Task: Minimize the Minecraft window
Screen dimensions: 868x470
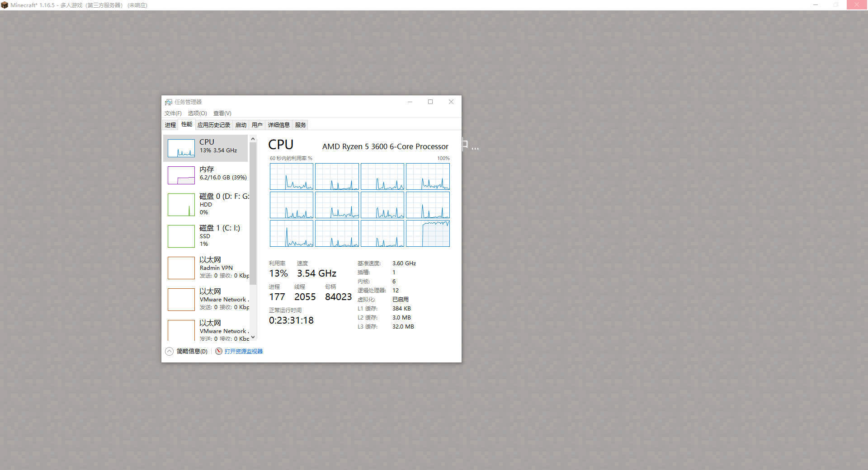Action: click(816, 5)
